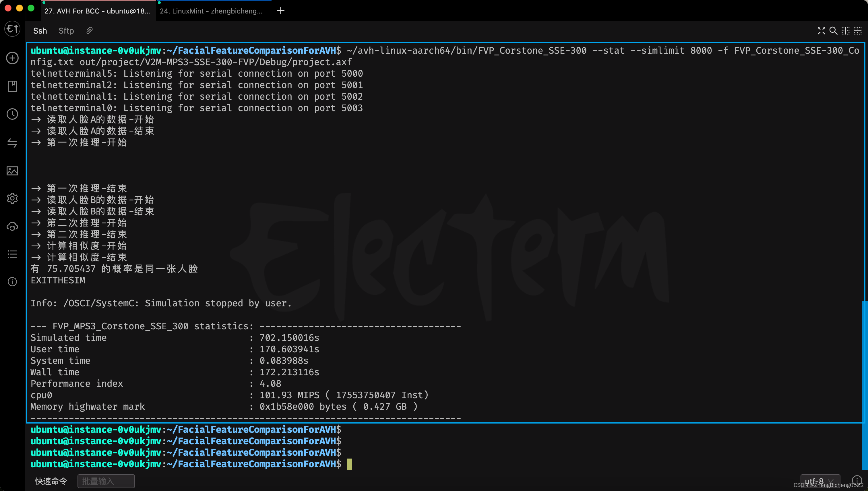Image resolution: width=868 pixels, height=491 pixels.
Task: Click the 'telnetterminal0' port 5003 line
Action: pyautogui.click(x=197, y=108)
